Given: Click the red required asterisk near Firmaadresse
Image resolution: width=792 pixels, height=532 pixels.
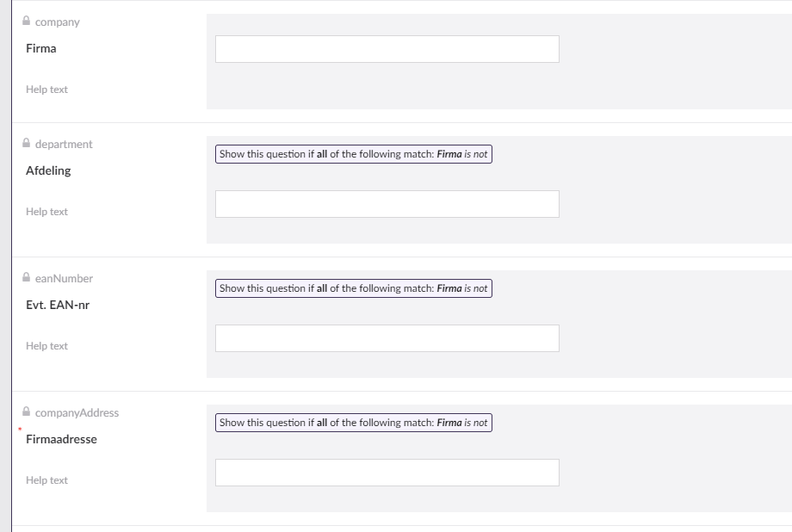Looking at the screenshot, I should 20,428.
